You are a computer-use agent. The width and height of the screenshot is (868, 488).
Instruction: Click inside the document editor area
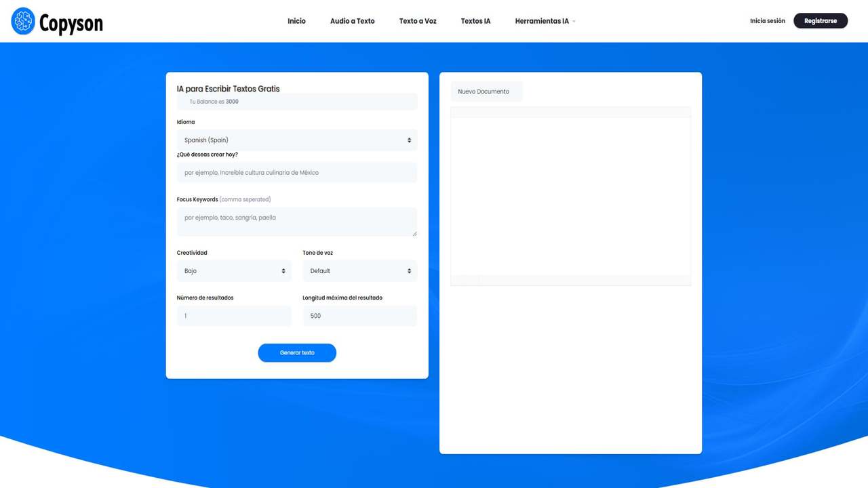pyautogui.click(x=570, y=197)
